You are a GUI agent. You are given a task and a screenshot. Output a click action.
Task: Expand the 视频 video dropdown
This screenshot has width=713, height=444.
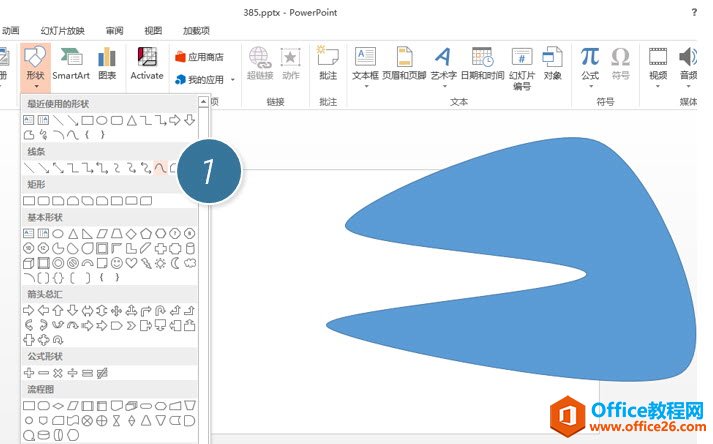pos(658,86)
